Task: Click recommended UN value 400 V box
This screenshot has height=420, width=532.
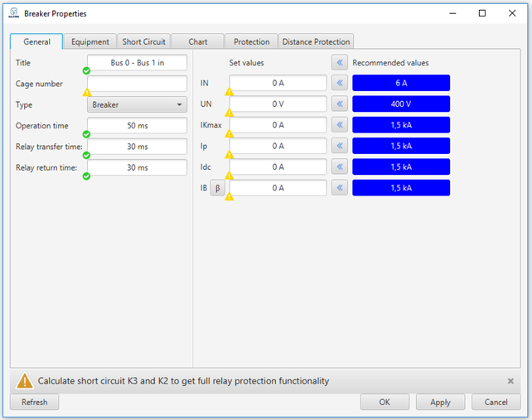Action: pyautogui.click(x=401, y=104)
